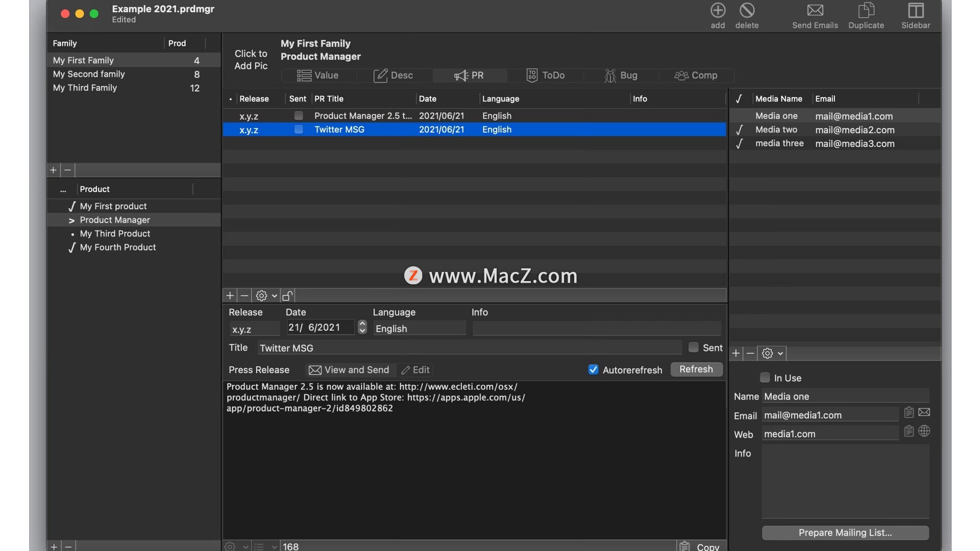Select My Second family row
Screen dimensions: 980x551
134,74
